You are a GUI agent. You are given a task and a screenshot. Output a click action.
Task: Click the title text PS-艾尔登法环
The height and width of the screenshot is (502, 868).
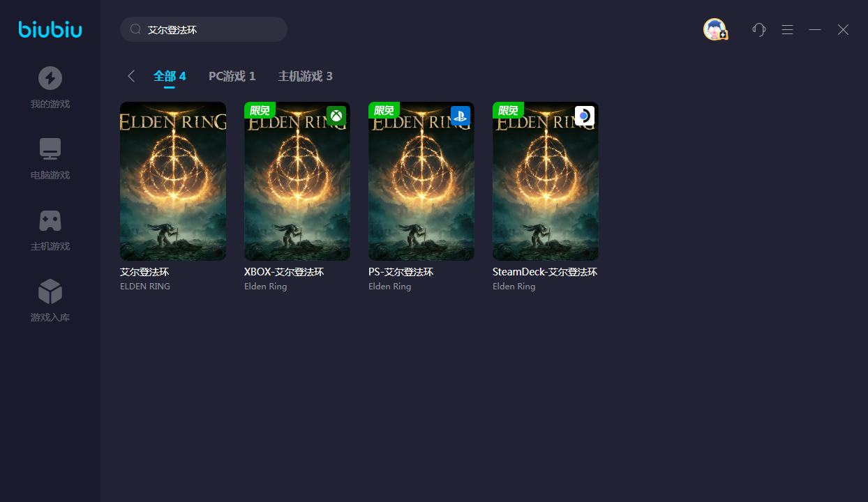coord(401,272)
